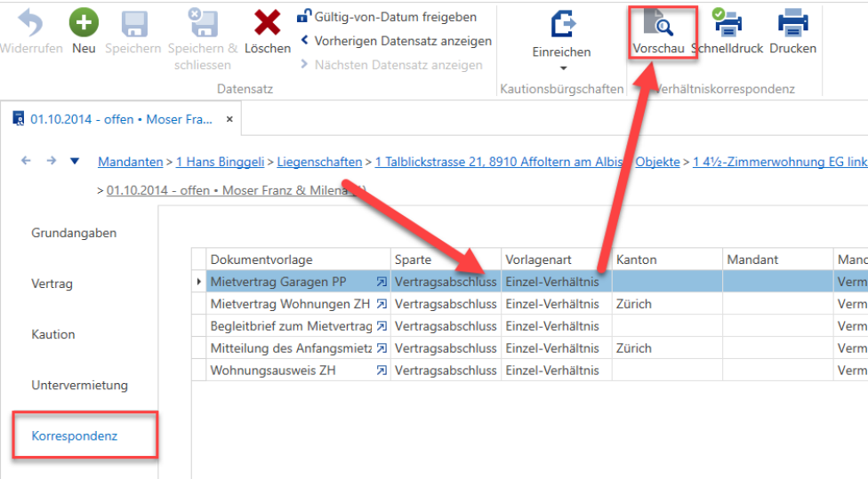This screenshot has height=479, width=868.
Task: Click the Moser Franz & Milena breadcrumb
Action: (236, 190)
